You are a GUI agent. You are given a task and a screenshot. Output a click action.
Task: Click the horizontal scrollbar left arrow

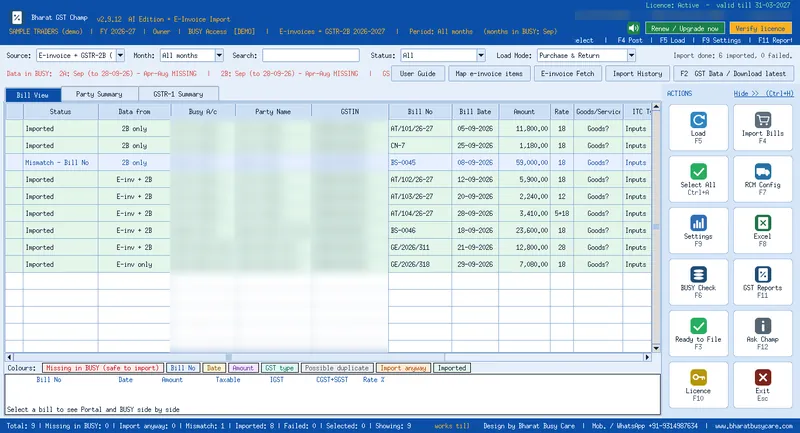click(9, 357)
